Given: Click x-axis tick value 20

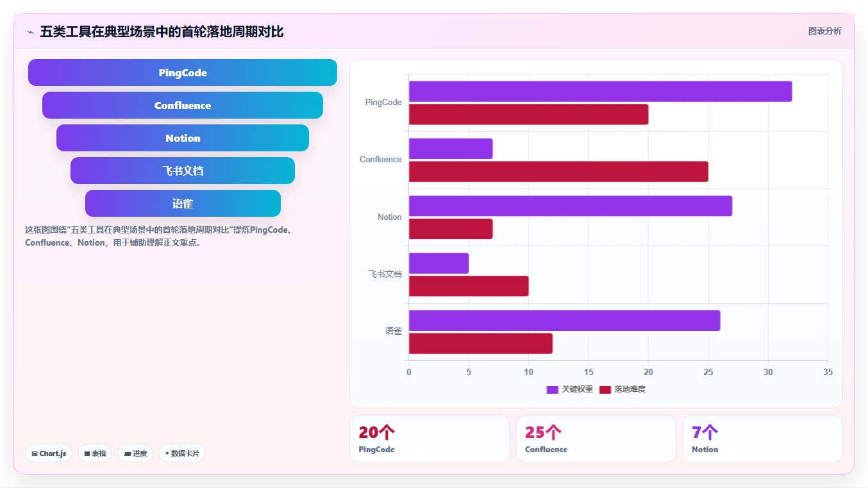Looking at the screenshot, I should [x=648, y=372].
